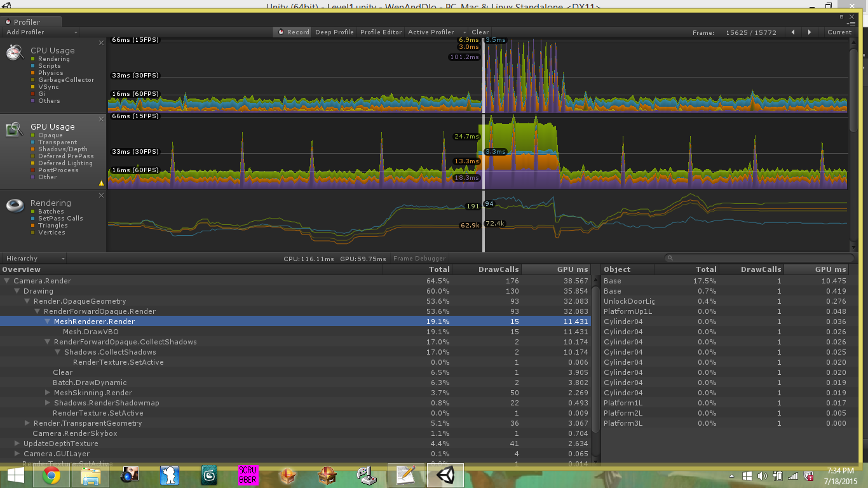Open the taskbar clock showing 7:34 PM
Image resolution: width=868 pixels, height=488 pixels.
(840, 475)
